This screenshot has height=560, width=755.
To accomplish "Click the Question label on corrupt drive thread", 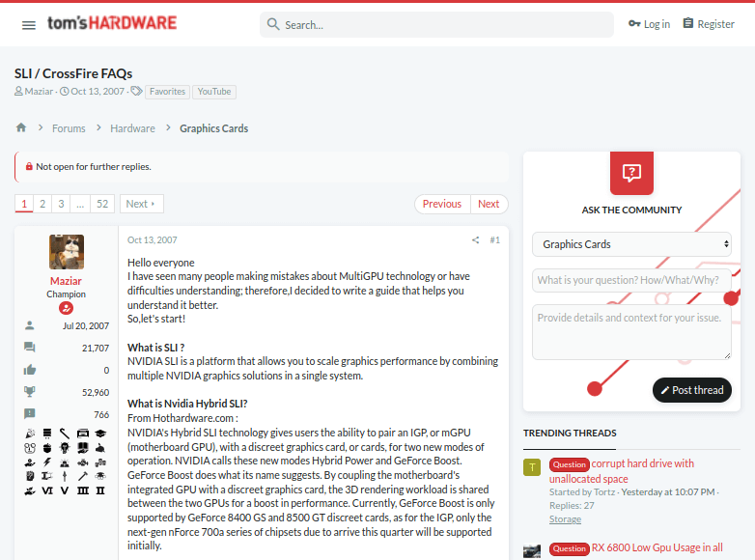I will pos(569,464).
